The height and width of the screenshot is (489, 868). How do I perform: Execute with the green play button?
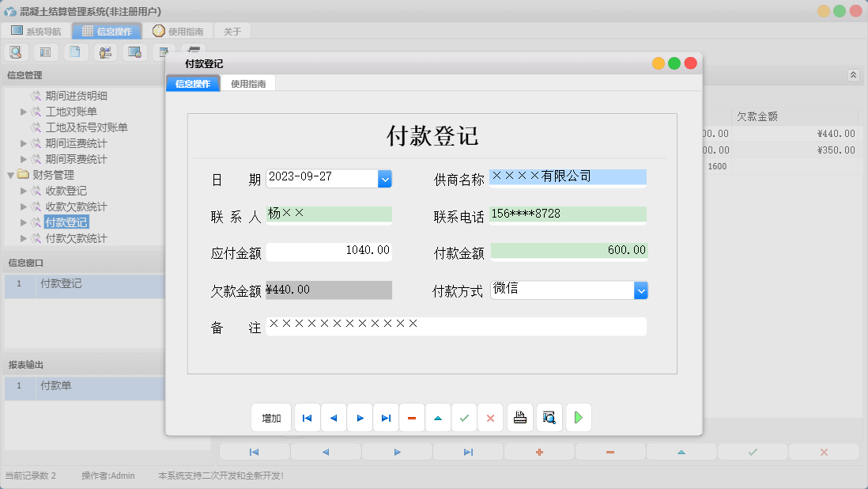point(578,417)
